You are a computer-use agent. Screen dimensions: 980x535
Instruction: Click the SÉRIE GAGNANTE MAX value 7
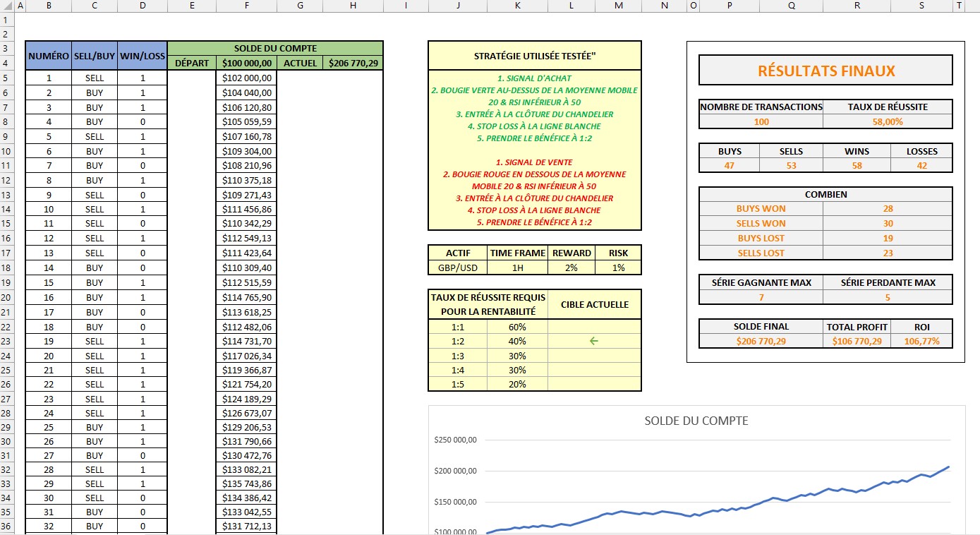[761, 297]
